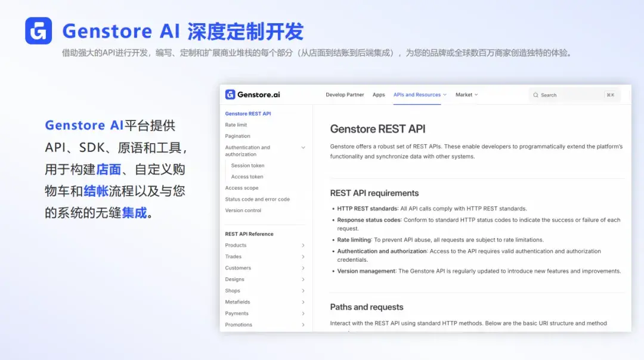
Task: Open the Pagination page
Action: point(237,136)
